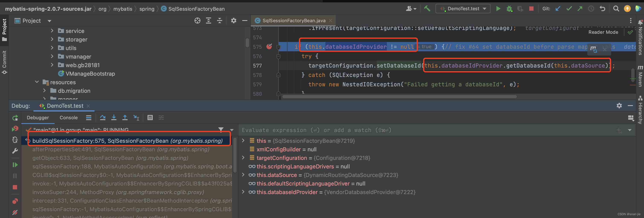Viewport: 644px width, 218px height.
Task: Open thread selector dropdown arrow
Action: pos(232,130)
